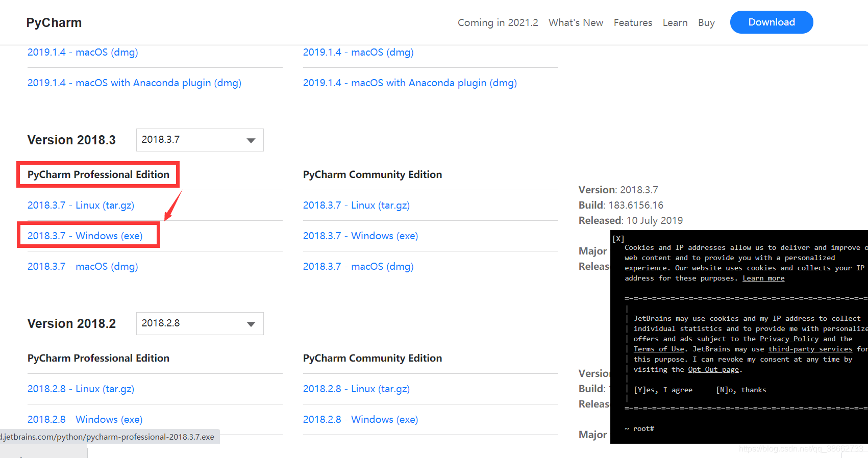Open Coming in 2021.2 page
Viewport: 868px width, 458px height.
pos(498,22)
